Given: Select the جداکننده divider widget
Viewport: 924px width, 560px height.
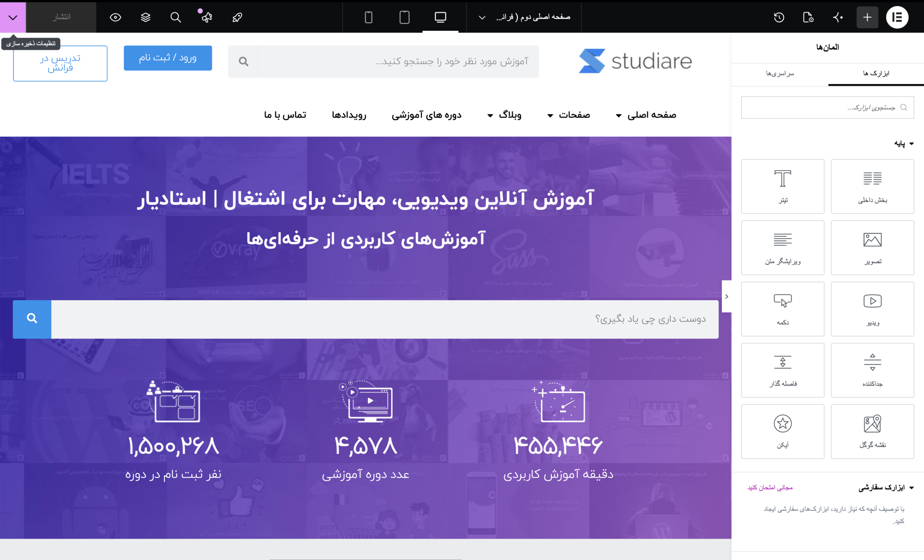Looking at the screenshot, I should point(872,370).
